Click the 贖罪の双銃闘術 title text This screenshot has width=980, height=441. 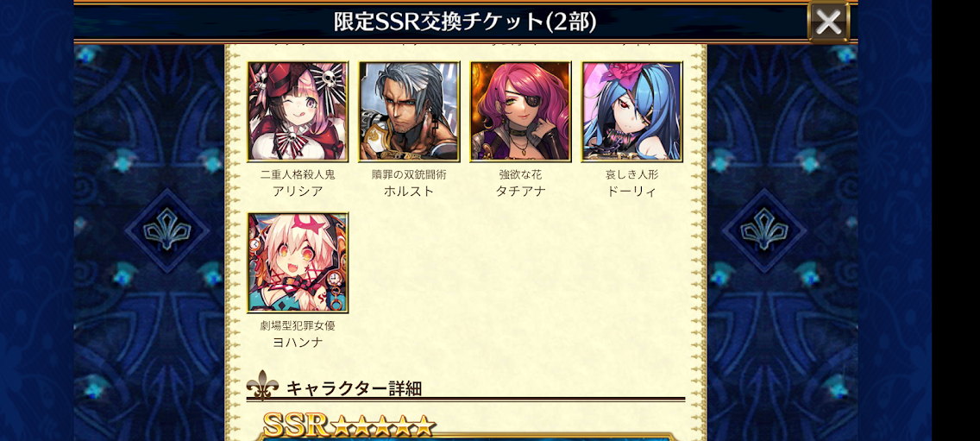pos(409,174)
